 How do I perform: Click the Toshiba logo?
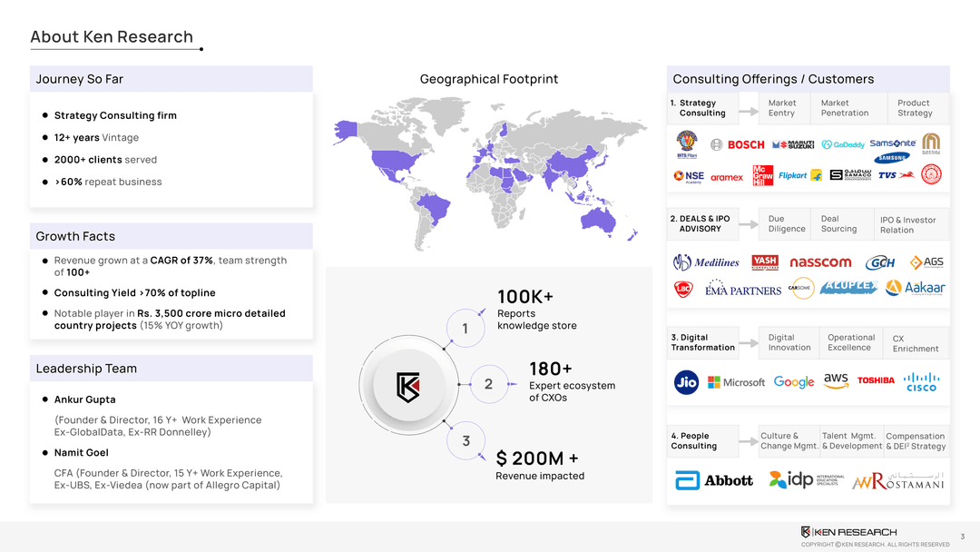[876, 380]
